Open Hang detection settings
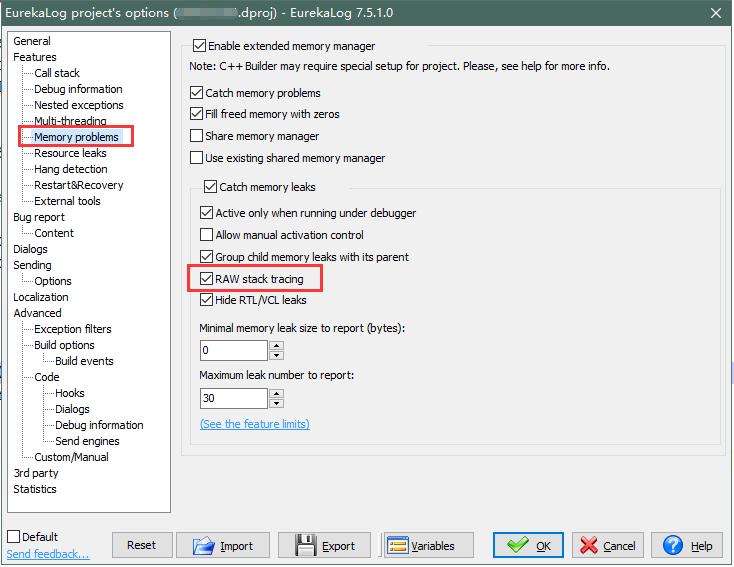734x567 pixels. pyautogui.click(x=71, y=169)
